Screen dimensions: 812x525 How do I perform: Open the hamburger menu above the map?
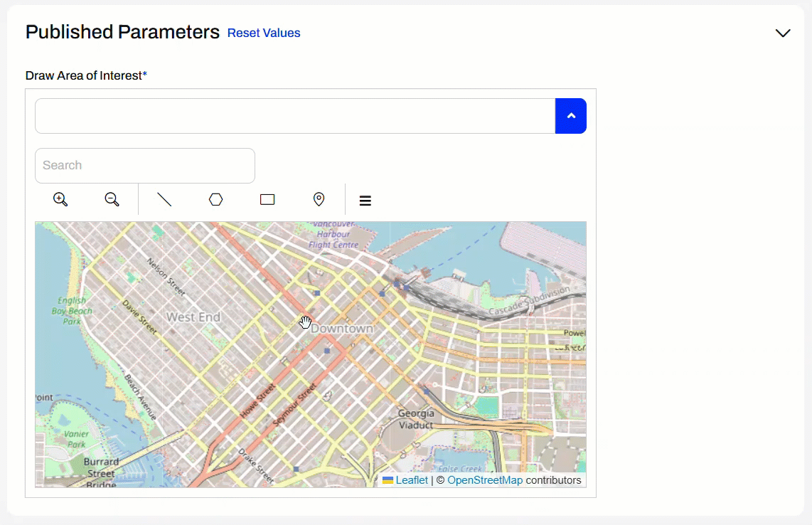[x=365, y=201]
